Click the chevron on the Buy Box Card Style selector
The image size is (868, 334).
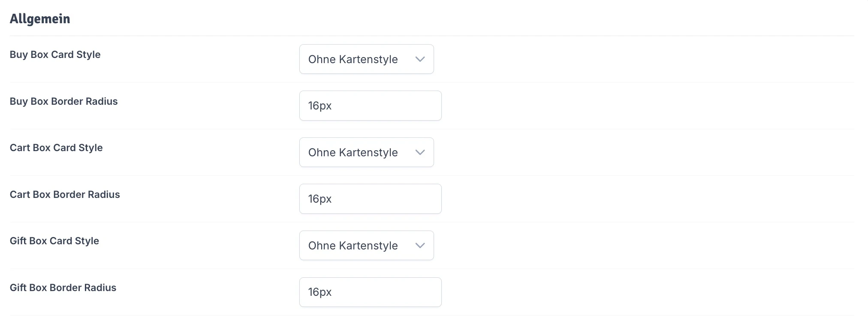tap(420, 59)
